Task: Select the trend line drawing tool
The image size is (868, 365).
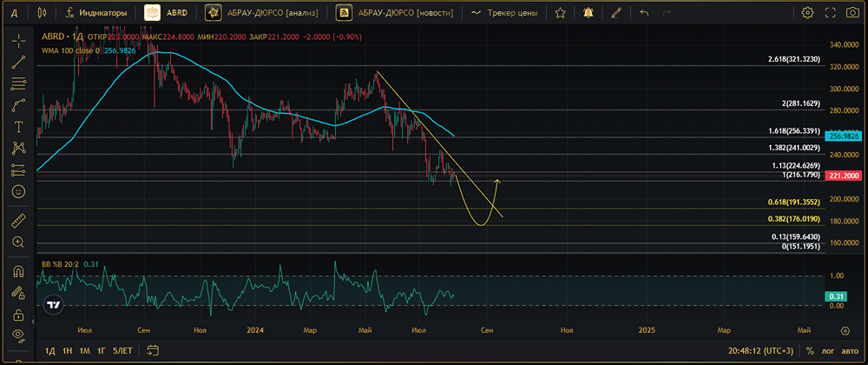Action: click(17, 62)
